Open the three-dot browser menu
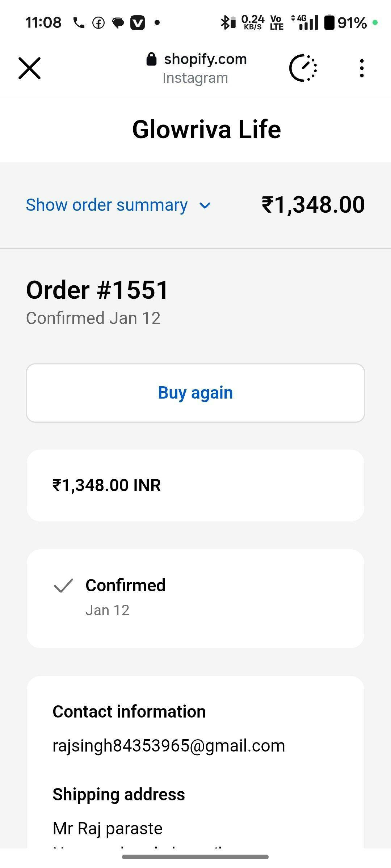The height and width of the screenshot is (868, 391). (361, 68)
